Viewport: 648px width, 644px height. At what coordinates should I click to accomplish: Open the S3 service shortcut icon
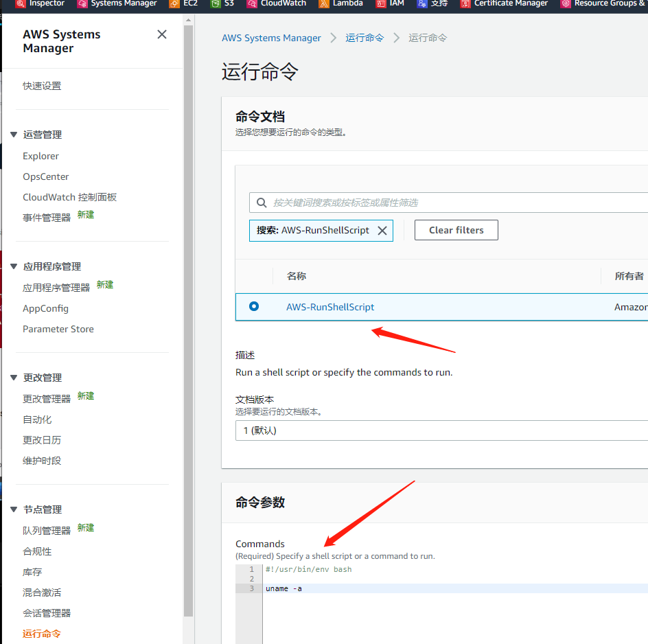point(216,3)
